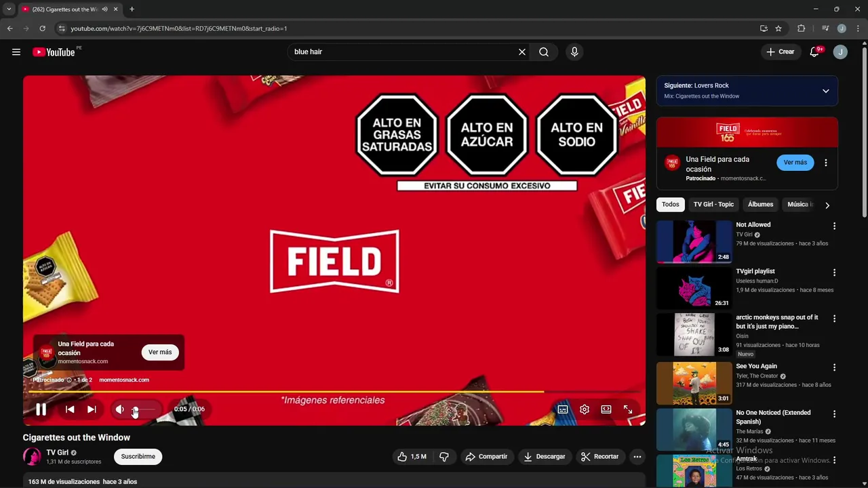Open a new browser tab
Image resolution: width=868 pixels, height=488 pixels.
coord(132,9)
